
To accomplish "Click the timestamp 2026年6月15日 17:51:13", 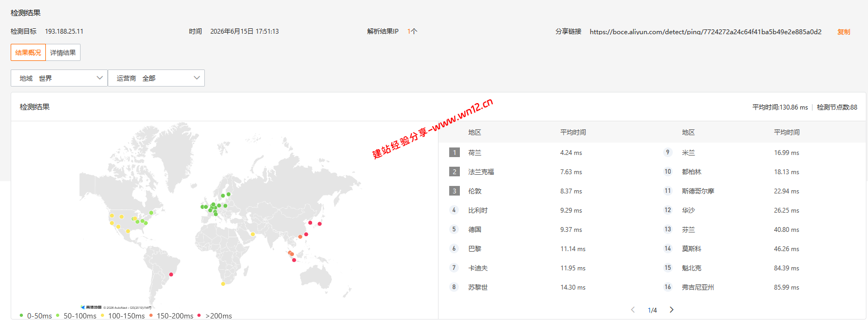I will coord(244,32).
